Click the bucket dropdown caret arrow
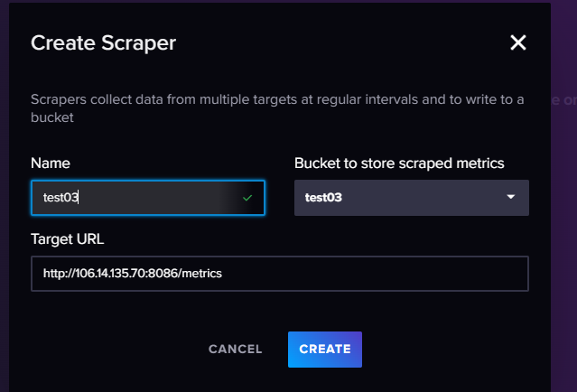Screen dimensions: 577x392 pyautogui.click(x=510, y=197)
